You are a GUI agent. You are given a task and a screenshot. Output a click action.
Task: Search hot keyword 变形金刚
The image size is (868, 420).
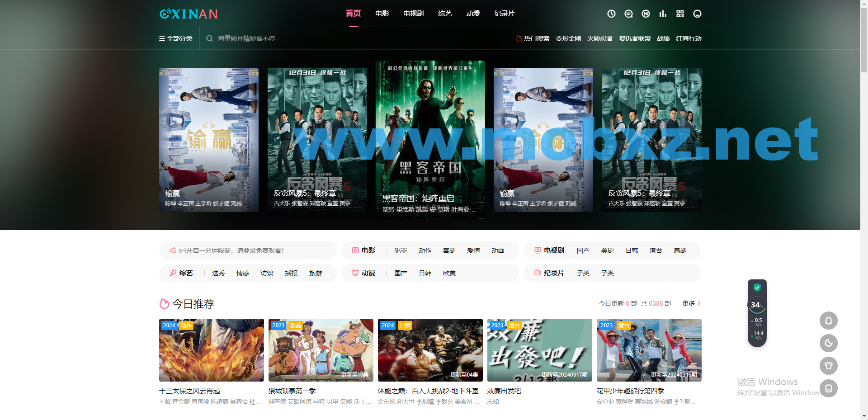click(568, 38)
